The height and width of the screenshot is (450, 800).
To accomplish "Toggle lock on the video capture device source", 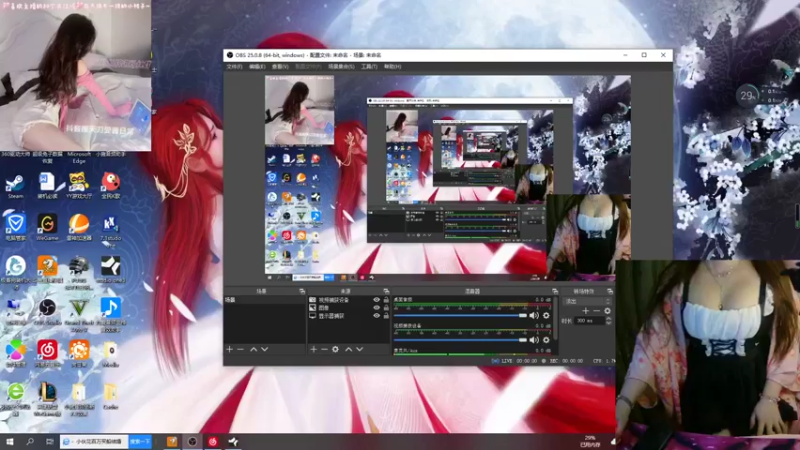I will pyautogui.click(x=386, y=300).
